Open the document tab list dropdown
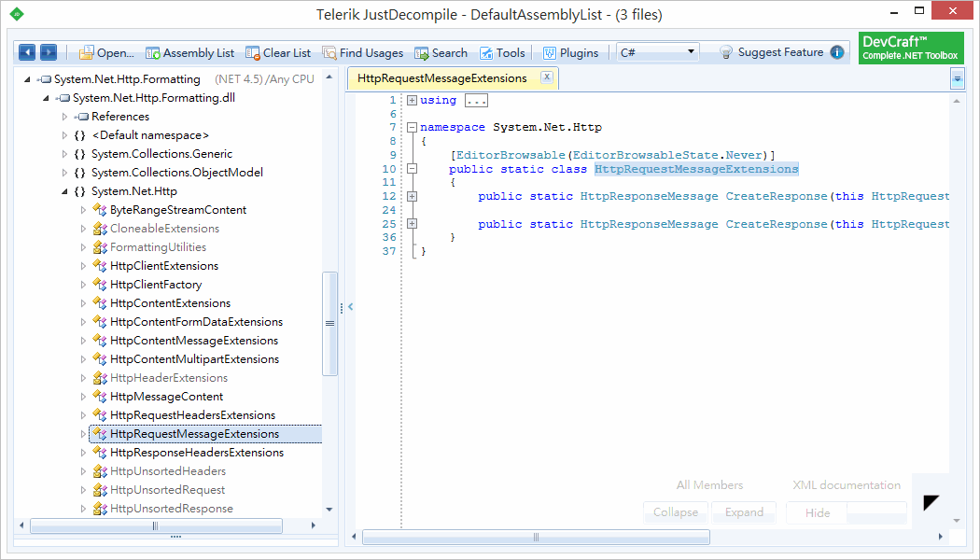Screen dimensions: 980x560 point(957,78)
